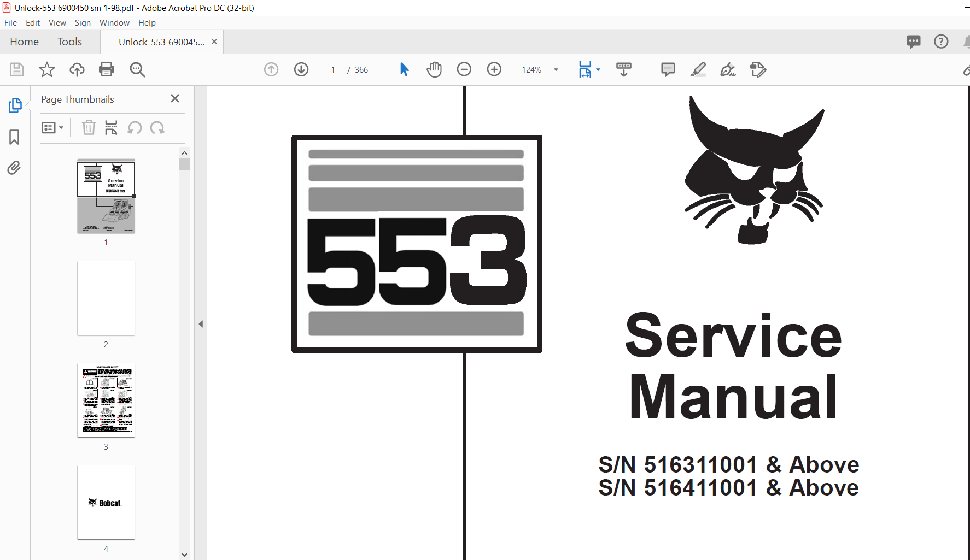The image size is (970, 560).
Task: Select the page 4 Bobcat thumbnail
Action: click(x=106, y=503)
